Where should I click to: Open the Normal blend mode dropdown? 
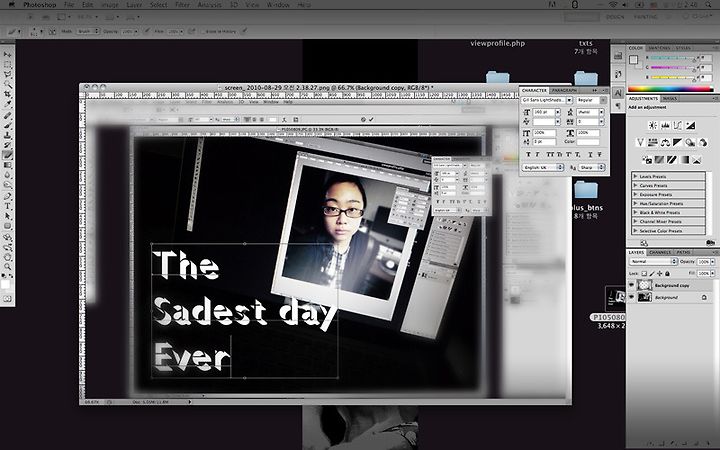653,261
